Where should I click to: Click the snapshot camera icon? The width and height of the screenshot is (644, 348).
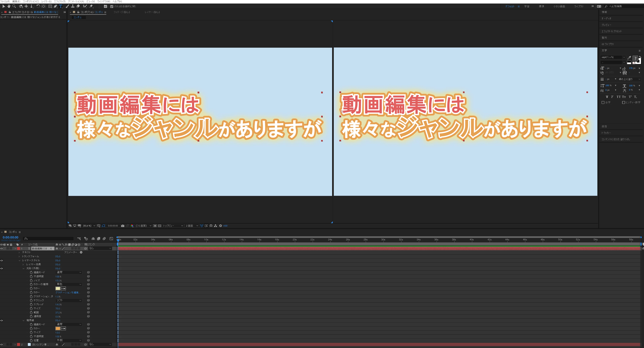pyautogui.click(x=122, y=226)
